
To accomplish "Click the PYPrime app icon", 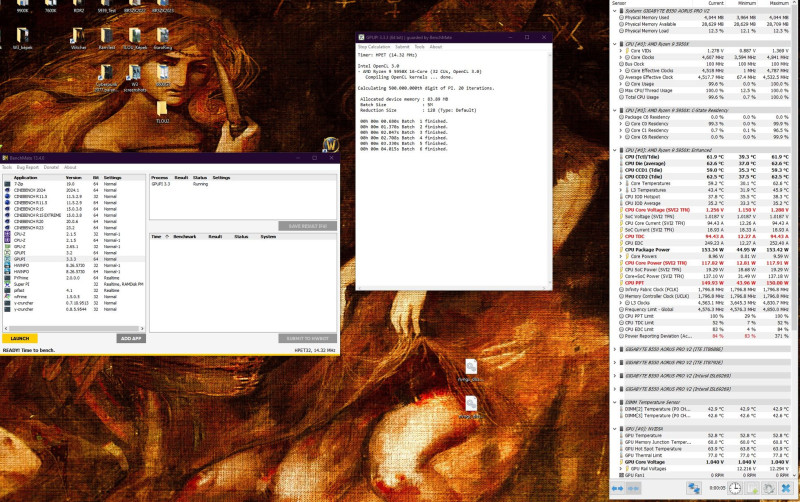I will point(7,278).
